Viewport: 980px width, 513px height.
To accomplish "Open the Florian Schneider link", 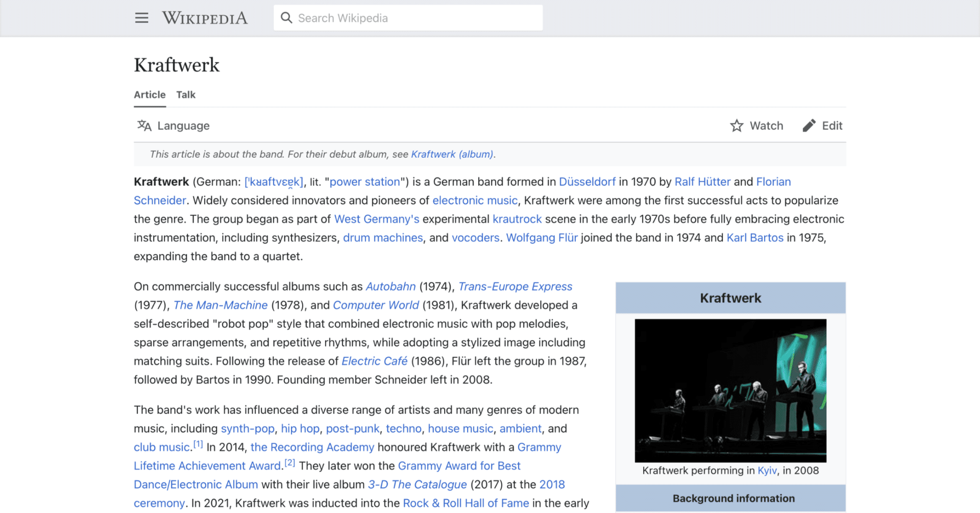I will coord(773,182).
